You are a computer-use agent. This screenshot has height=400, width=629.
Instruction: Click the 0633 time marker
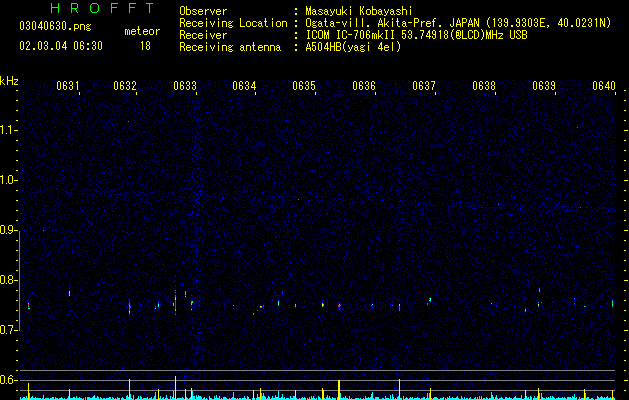(x=185, y=85)
